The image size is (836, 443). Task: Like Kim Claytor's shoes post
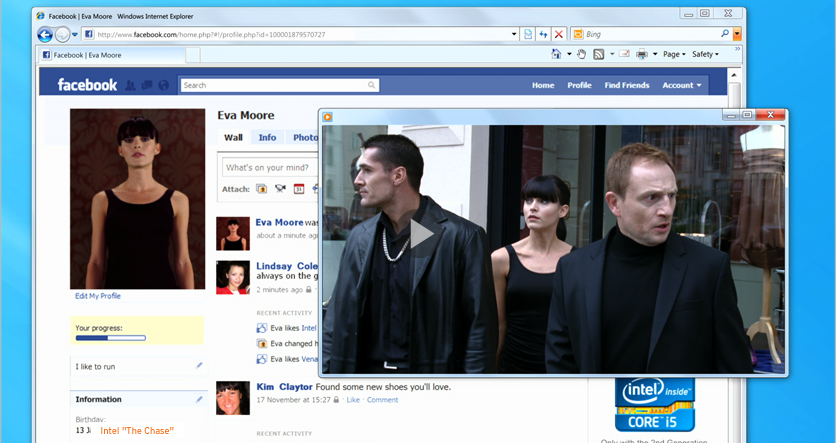coord(353,400)
